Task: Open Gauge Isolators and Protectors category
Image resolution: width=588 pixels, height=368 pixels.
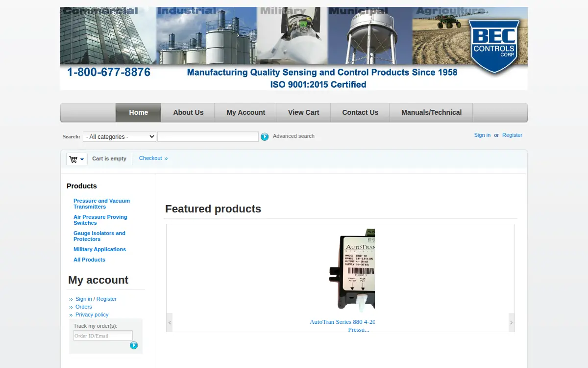Action: (x=99, y=236)
